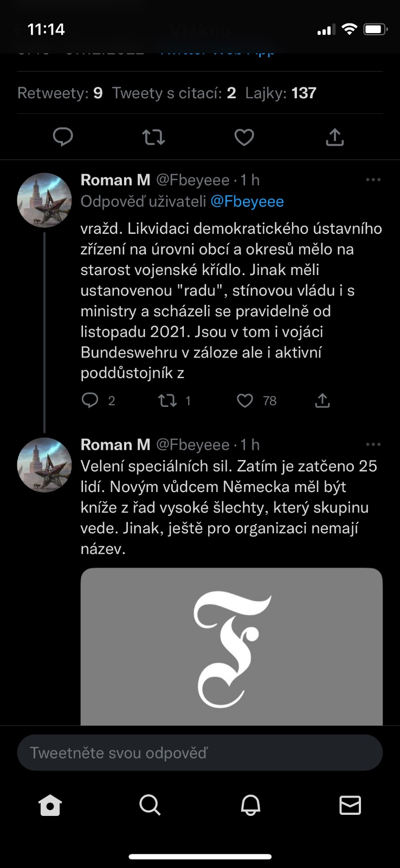Share the main tweet via upload icon
400x868 pixels.
334,137
